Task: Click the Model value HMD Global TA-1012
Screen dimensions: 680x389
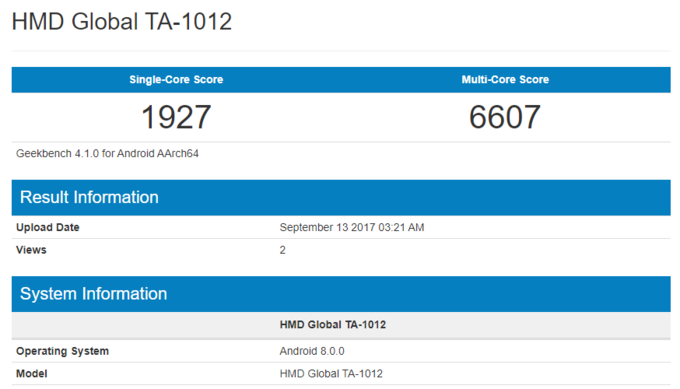Action: [x=331, y=374]
